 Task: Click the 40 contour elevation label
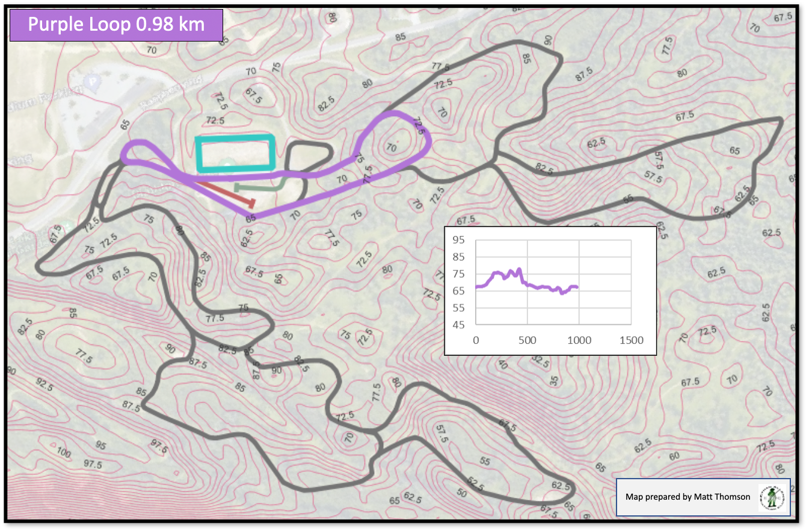502,365
